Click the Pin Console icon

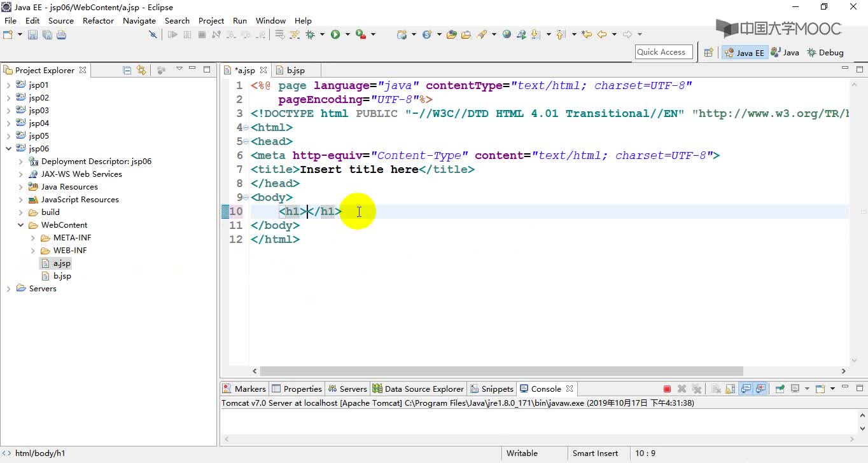[x=780, y=389]
